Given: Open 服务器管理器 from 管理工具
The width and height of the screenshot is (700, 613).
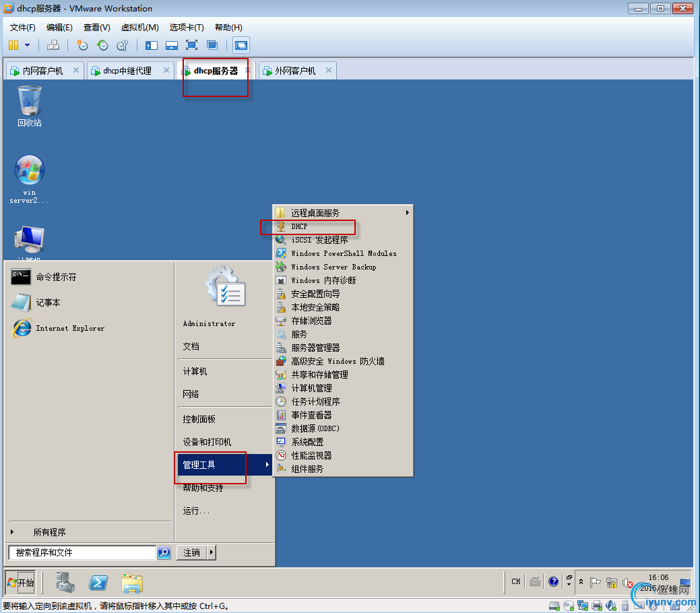Looking at the screenshot, I should pos(343,348).
